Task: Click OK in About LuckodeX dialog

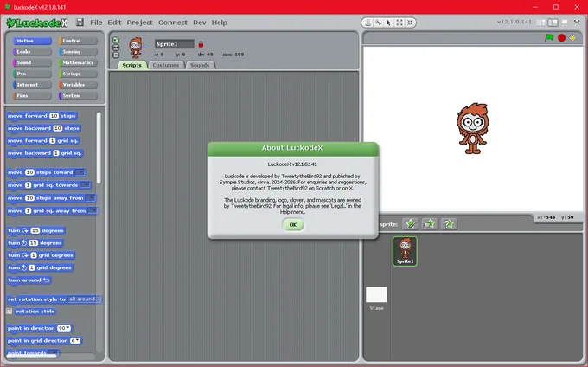Action: click(x=293, y=225)
